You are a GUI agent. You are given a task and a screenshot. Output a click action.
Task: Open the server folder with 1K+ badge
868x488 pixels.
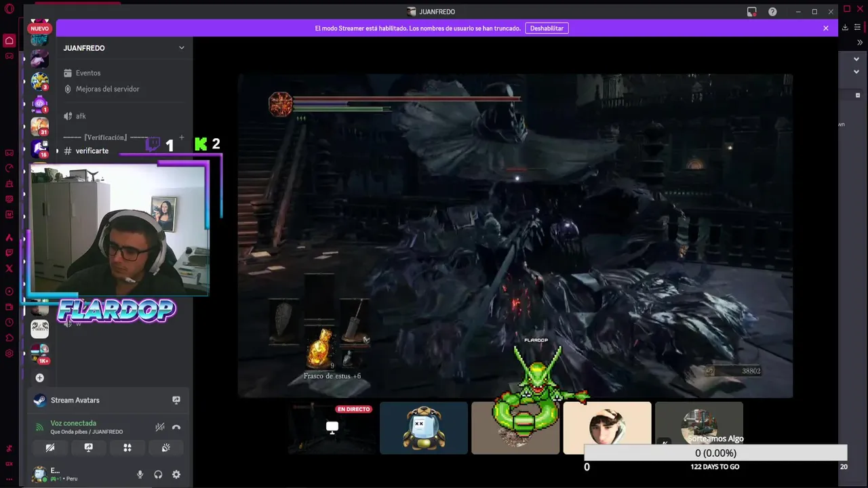[39, 353]
